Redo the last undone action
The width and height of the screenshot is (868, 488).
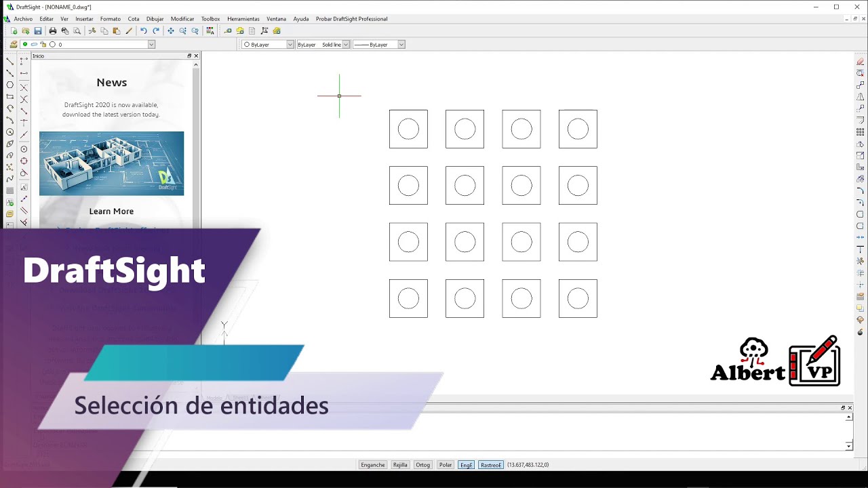156,30
